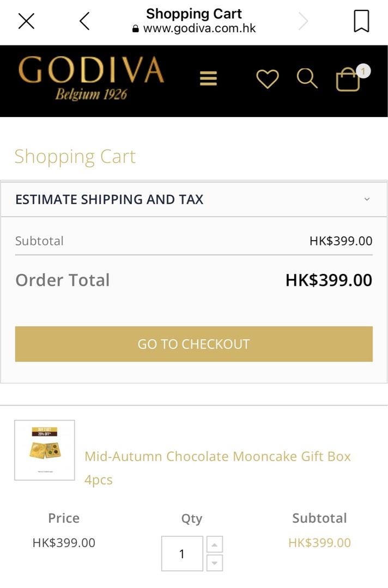The width and height of the screenshot is (388, 588).
Task: Click the www.godiva.com.hk address bar
Action: (199, 28)
